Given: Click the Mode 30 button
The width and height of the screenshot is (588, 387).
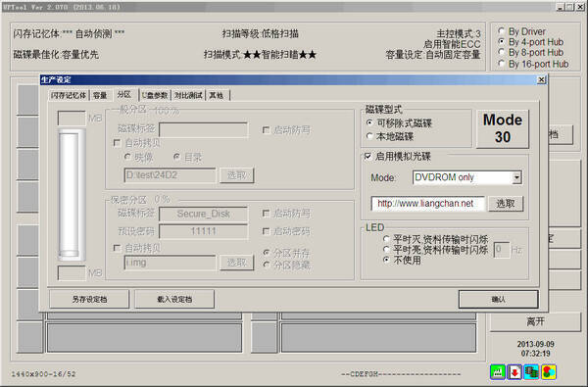Looking at the screenshot, I should click(x=503, y=128).
